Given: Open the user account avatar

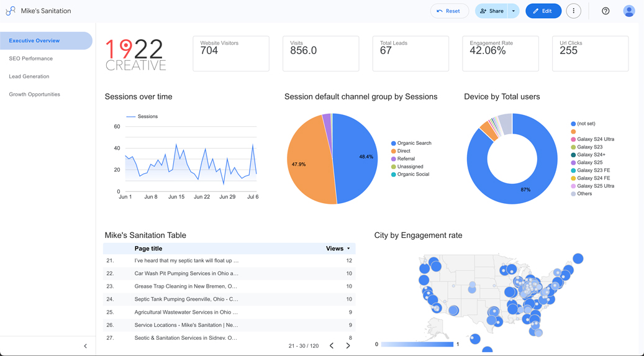Looking at the screenshot, I should (x=629, y=11).
